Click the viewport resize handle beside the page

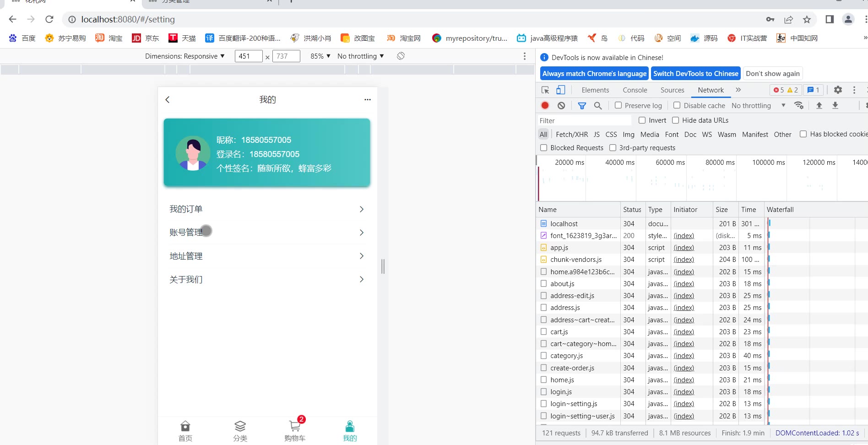pyautogui.click(x=383, y=266)
